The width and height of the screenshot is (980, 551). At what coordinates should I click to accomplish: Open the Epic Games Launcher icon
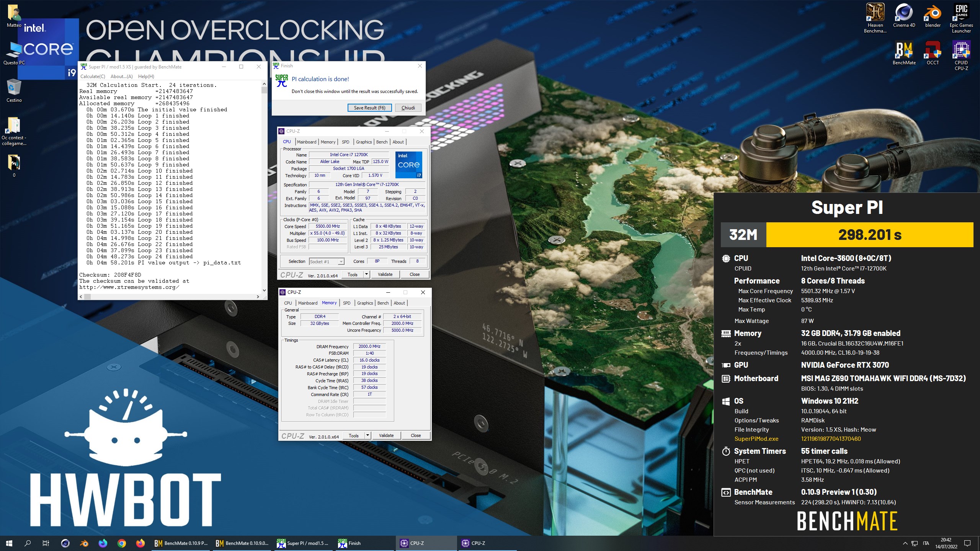click(x=961, y=18)
